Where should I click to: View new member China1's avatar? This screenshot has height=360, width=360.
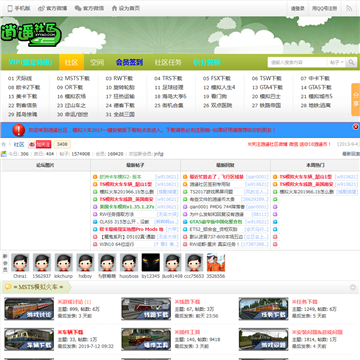(20, 262)
